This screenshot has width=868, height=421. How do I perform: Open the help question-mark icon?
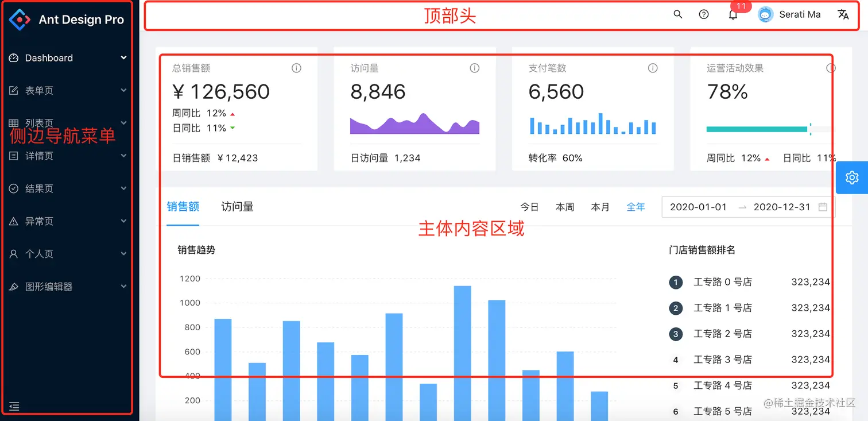704,14
